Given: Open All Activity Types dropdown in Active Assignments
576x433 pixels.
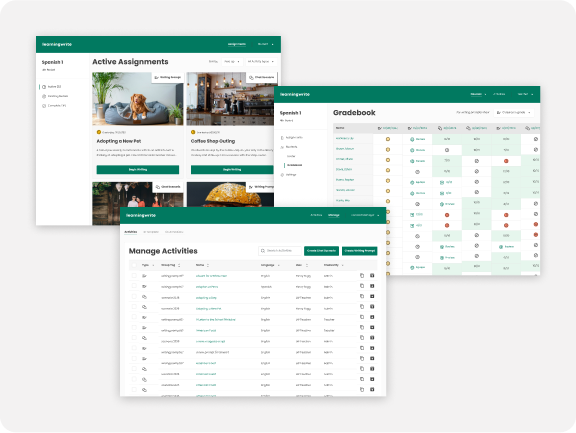Looking at the screenshot, I should [x=261, y=62].
